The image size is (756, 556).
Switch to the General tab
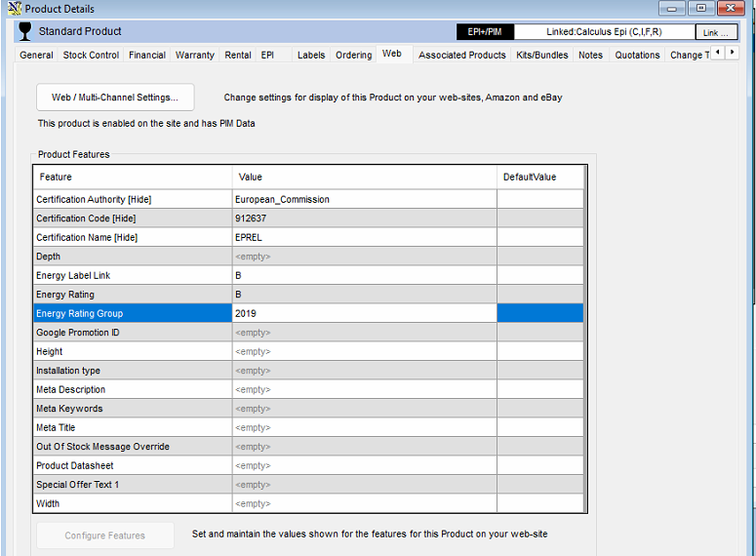[x=37, y=56]
